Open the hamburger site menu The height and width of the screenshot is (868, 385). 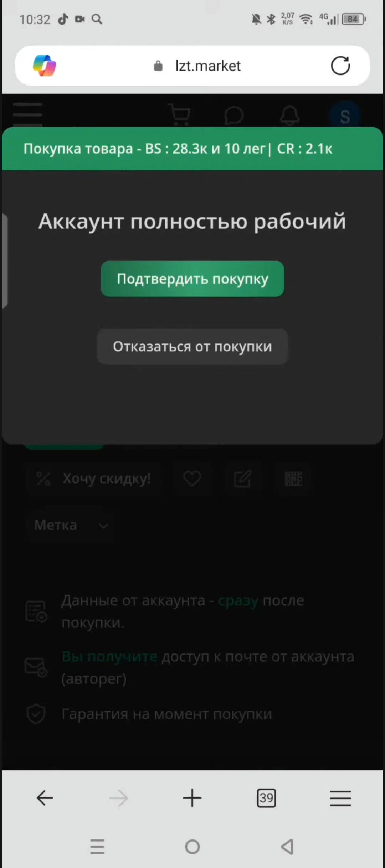click(x=28, y=114)
